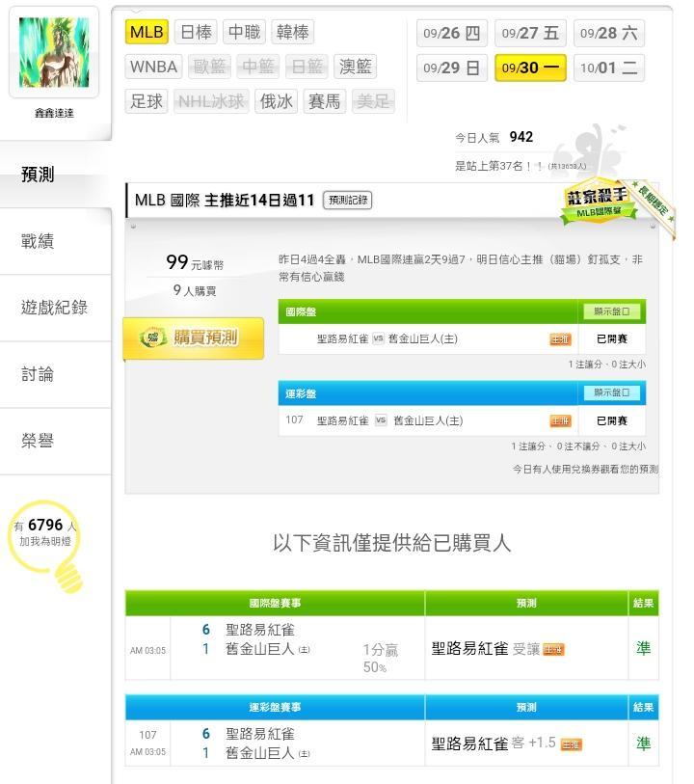This screenshot has height=784, width=694.
Task: Expand 顯示盤口 in the blue 運彩盤 header
Action: click(611, 393)
